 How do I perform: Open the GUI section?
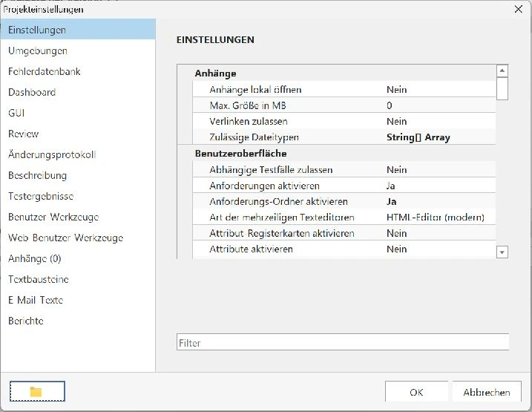click(78, 113)
